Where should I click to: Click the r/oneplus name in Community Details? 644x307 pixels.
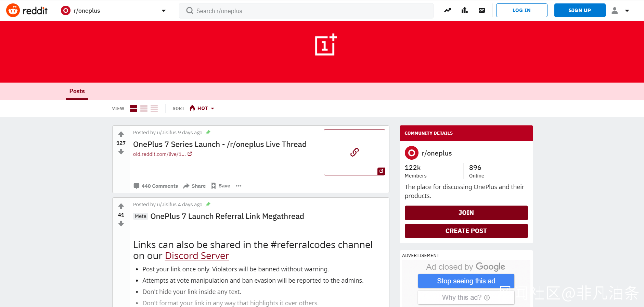point(437,153)
